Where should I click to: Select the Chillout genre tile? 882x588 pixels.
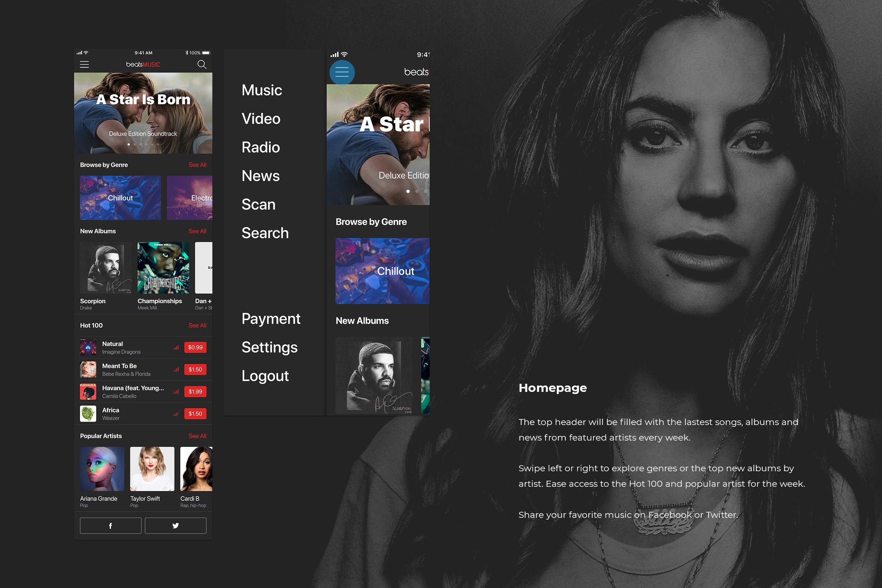[x=120, y=198]
